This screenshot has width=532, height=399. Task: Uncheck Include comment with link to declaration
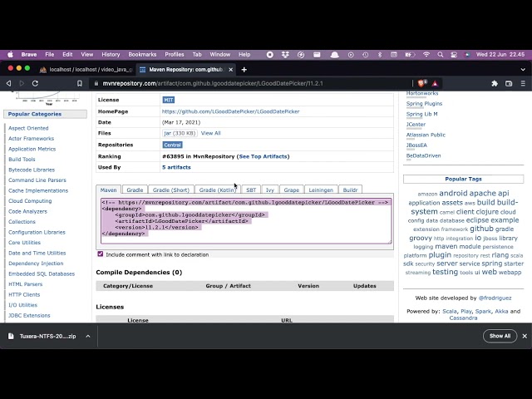(x=101, y=254)
